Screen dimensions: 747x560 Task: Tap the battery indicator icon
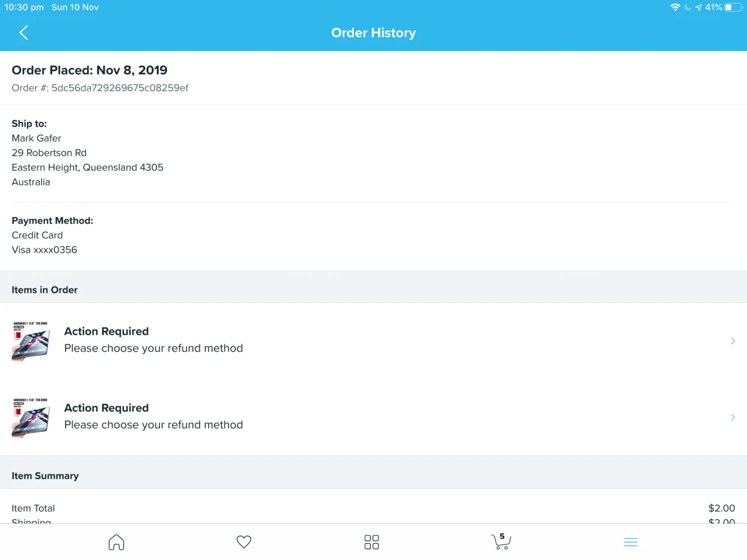click(734, 7)
